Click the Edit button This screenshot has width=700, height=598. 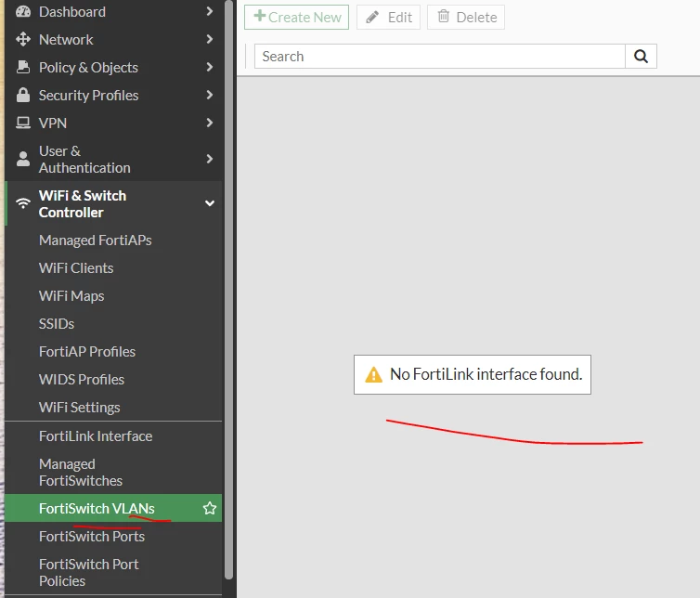(x=388, y=17)
